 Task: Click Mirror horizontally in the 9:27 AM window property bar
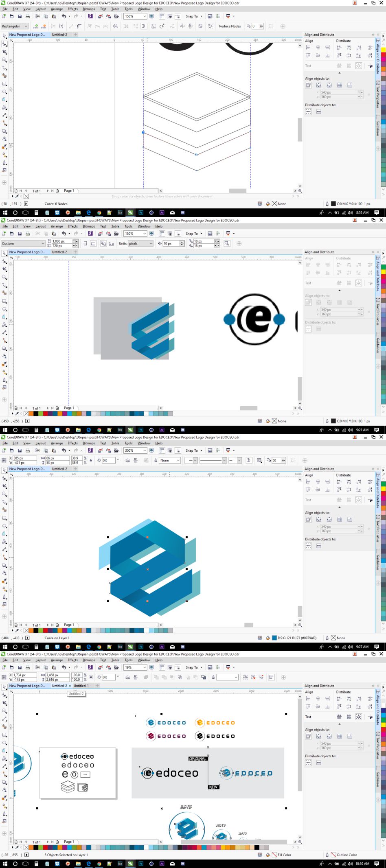128,460
